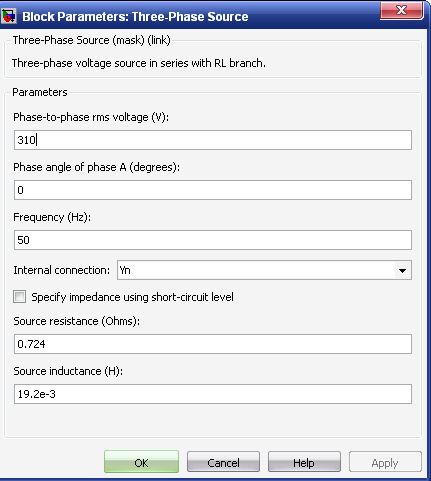431x481 pixels.
Task: Click the Parameters group heading
Action: (40, 92)
